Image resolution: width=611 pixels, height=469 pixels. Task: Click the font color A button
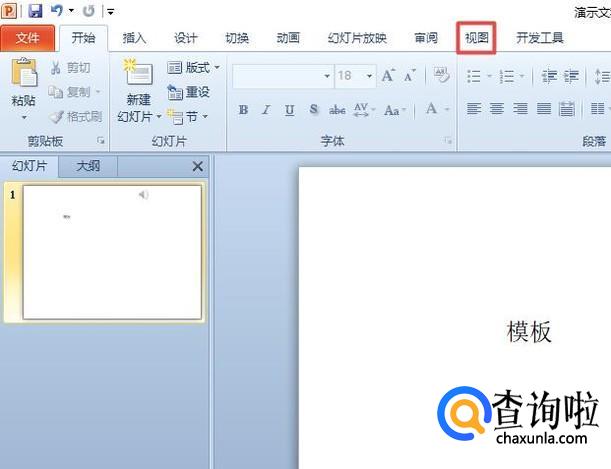click(x=432, y=109)
